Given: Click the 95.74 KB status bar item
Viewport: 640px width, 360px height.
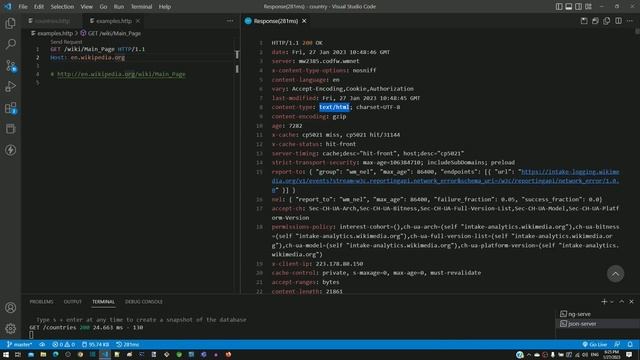Looking at the screenshot, I should tap(96, 344).
